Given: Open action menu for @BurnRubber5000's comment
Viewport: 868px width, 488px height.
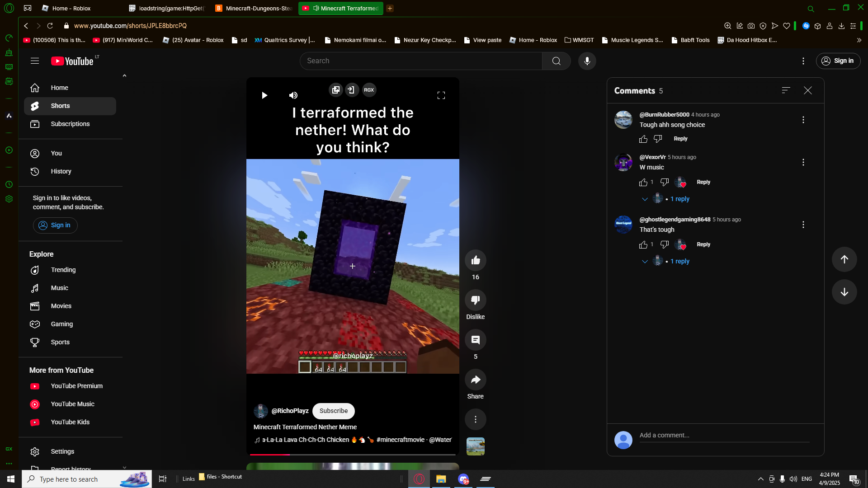Looking at the screenshot, I should [x=803, y=120].
